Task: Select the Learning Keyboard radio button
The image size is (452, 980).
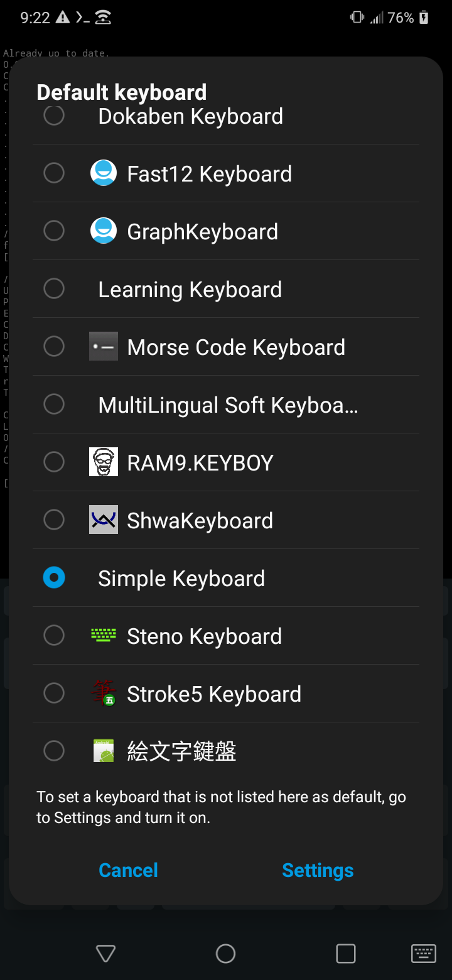Action: click(x=54, y=288)
